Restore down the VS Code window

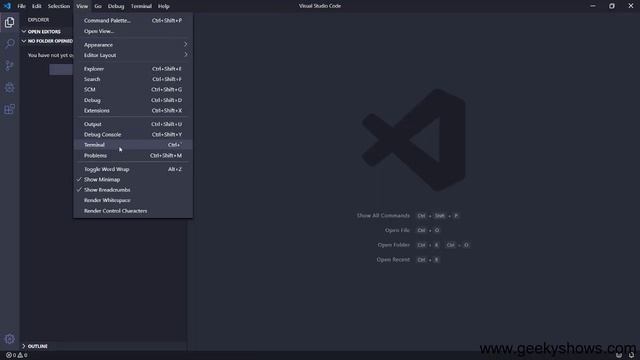(612, 6)
